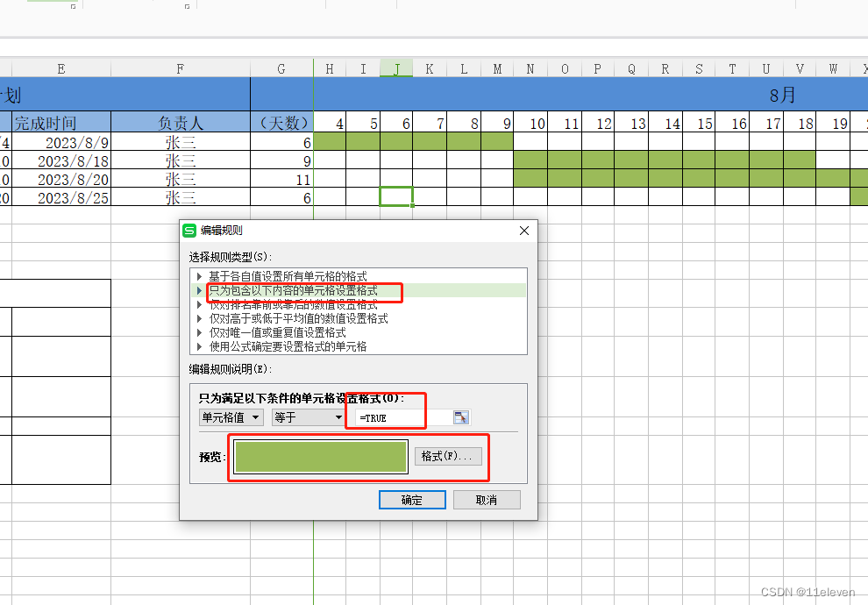Screen dimensions: 868x605
Task: Click the selected empty cell in column J
Action: (396, 196)
